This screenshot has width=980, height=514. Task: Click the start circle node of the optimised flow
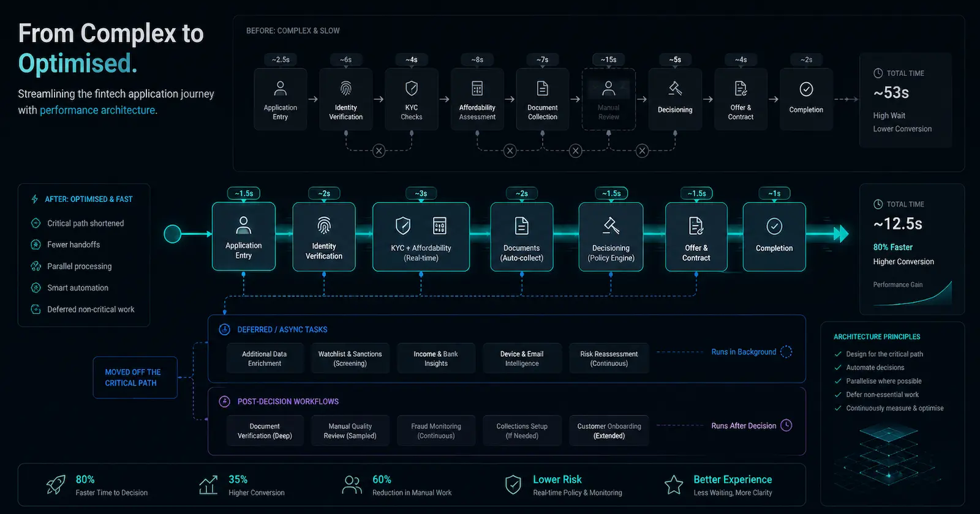pos(173,234)
